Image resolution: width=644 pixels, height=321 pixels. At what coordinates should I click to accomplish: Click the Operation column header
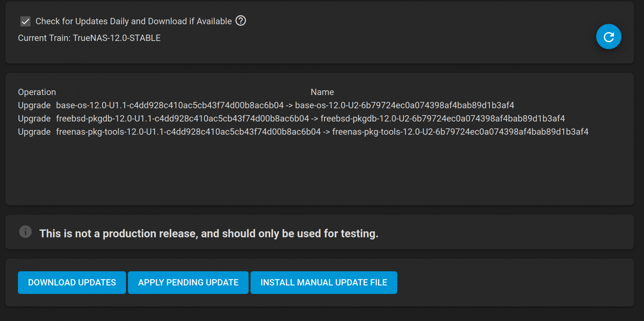37,92
